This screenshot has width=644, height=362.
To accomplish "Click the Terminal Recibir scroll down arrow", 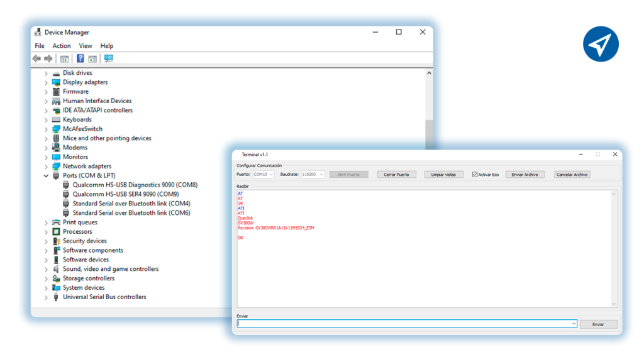I will [614, 304].
